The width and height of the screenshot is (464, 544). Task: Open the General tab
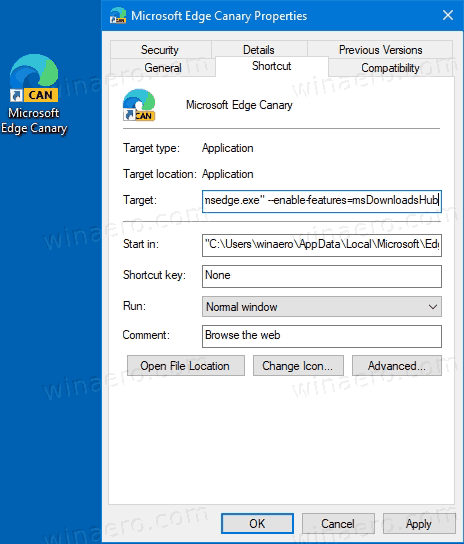(163, 68)
